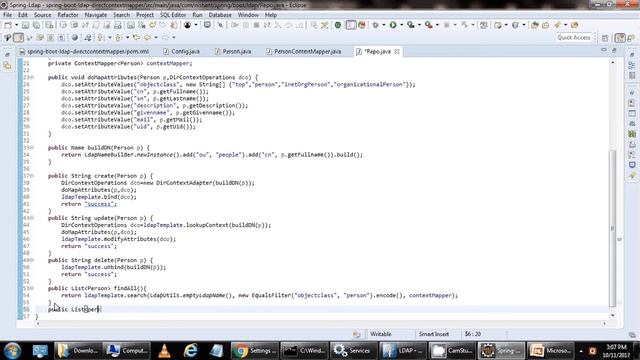Image resolution: width=640 pixels, height=360 pixels.
Task: Click the Open Type folder icon
Action: pos(535,25)
